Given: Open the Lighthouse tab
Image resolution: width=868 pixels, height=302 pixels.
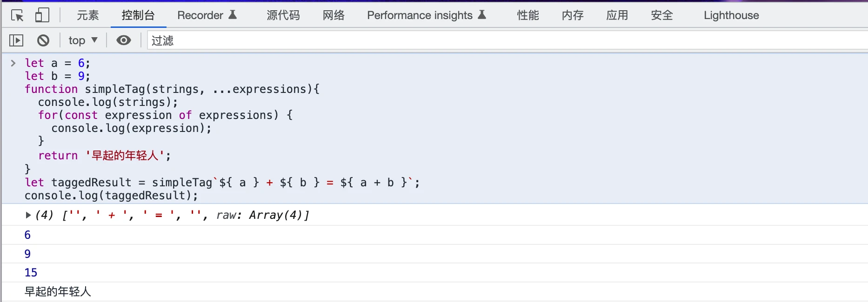Looking at the screenshot, I should [x=731, y=15].
